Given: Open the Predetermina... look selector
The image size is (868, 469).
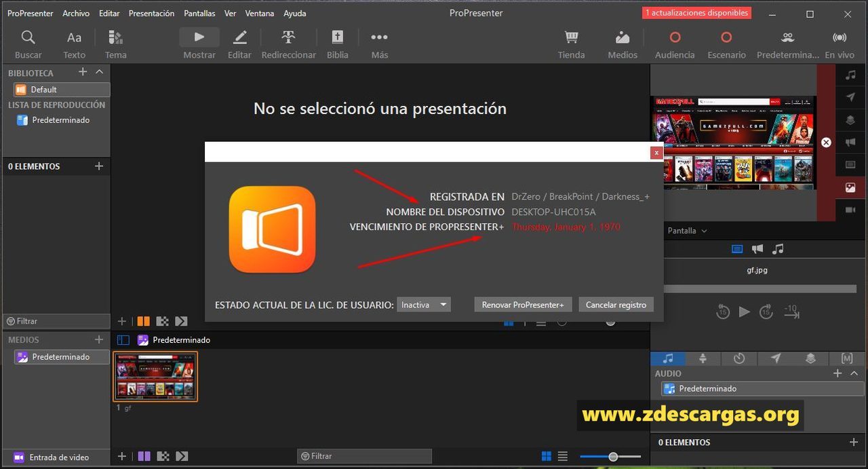Looking at the screenshot, I should click(787, 45).
